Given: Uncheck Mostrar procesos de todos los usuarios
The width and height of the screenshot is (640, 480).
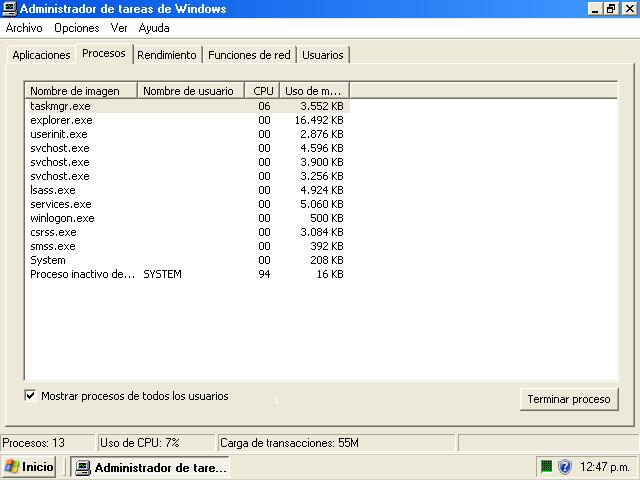Looking at the screenshot, I should (30, 396).
